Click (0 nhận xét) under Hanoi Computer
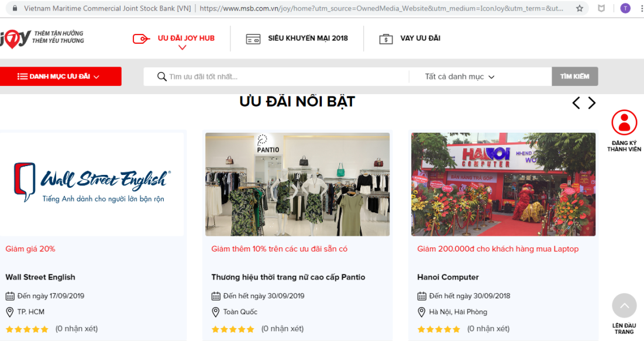 coord(488,329)
